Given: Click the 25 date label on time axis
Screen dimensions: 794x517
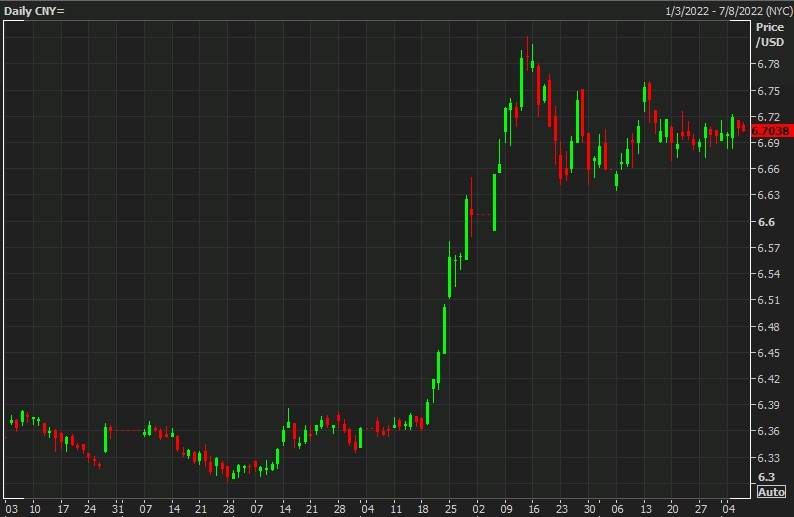Looking at the screenshot, I should (x=450, y=509).
